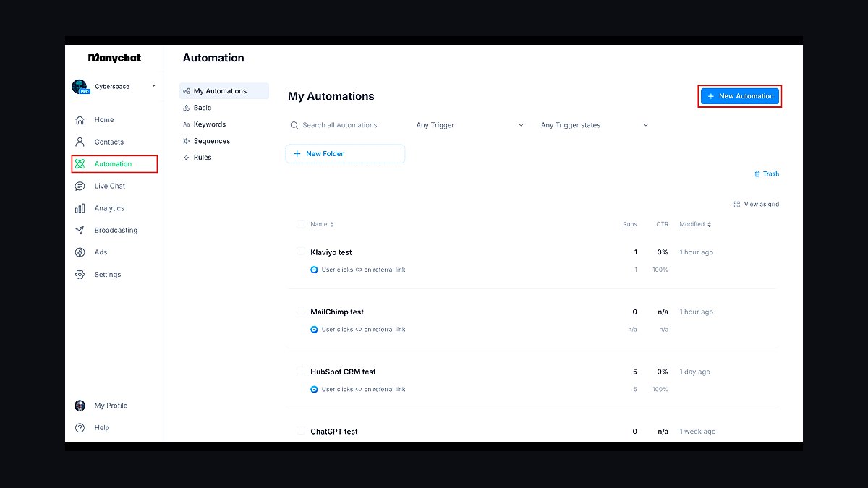Open the Cyberspace account avatar
868x488 pixels.
80,87
